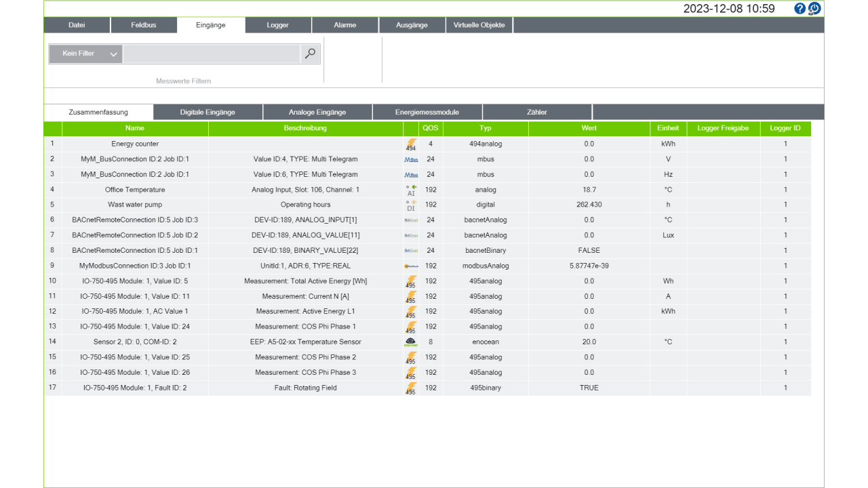Open the help question mark icon

coord(800,9)
